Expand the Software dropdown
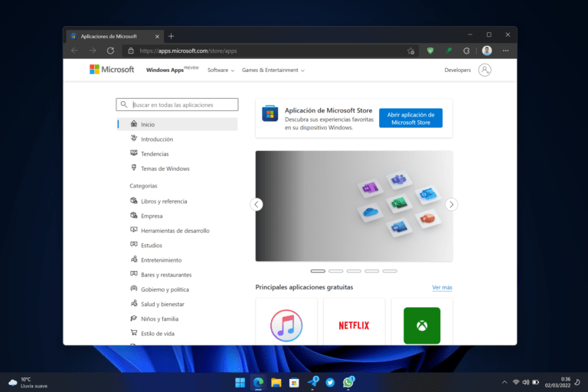This screenshot has width=588, height=392. click(x=220, y=70)
